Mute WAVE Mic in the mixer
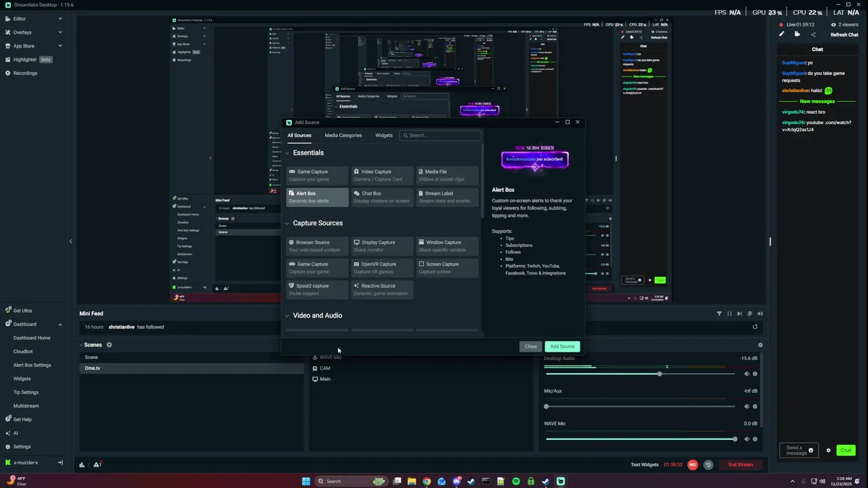868x488 pixels. 747,439
